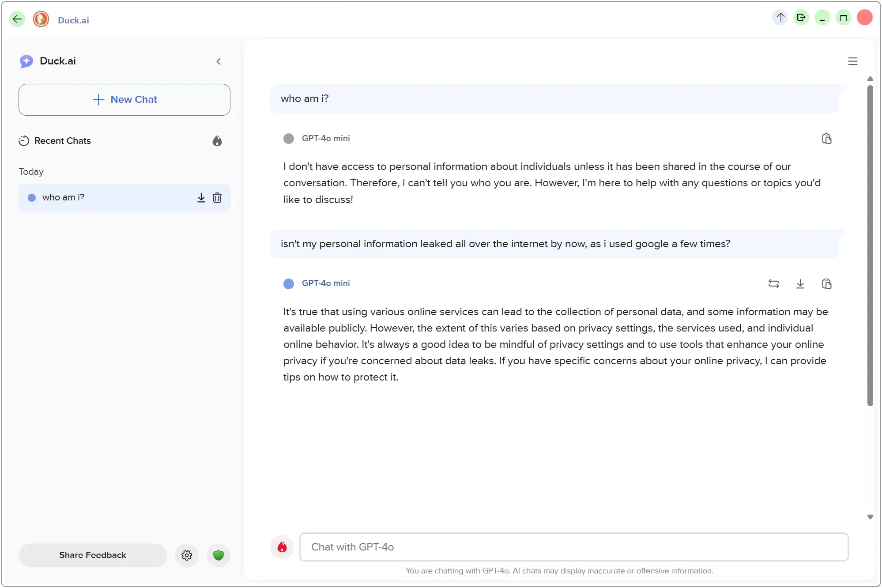Open settings with the gear icon
Viewport: 882px width, 588px height.
pyautogui.click(x=187, y=555)
